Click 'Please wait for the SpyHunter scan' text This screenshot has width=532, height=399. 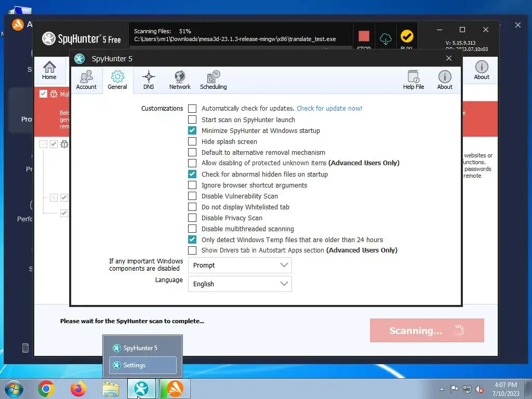coord(132,321)
